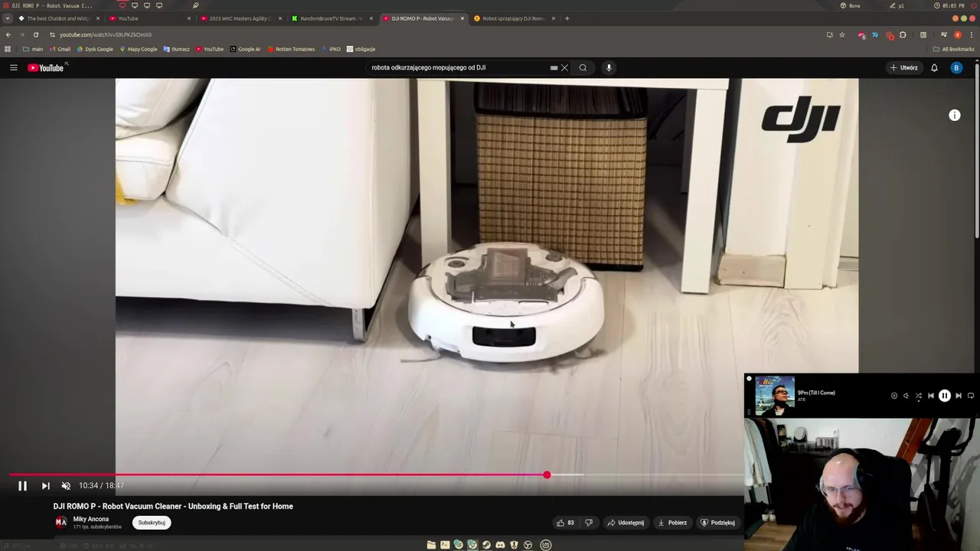The height and width of the screenshot is (551, 980).
Task: Click the Pobierz download button
Action: 672,523
